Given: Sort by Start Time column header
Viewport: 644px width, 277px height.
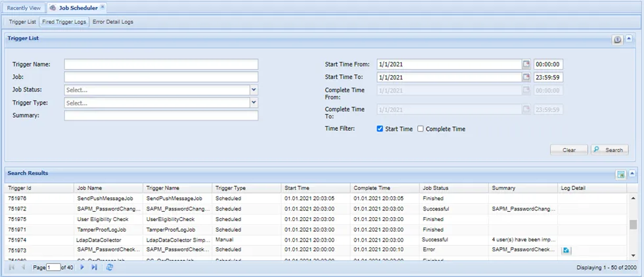Looking at the screenshot, I should [x=316, y=188].
